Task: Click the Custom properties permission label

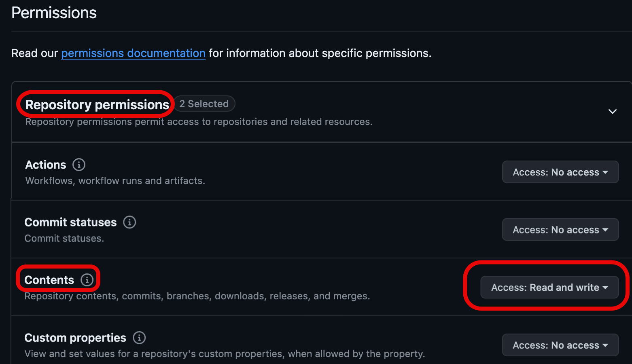Action: [x=75, y=338]
